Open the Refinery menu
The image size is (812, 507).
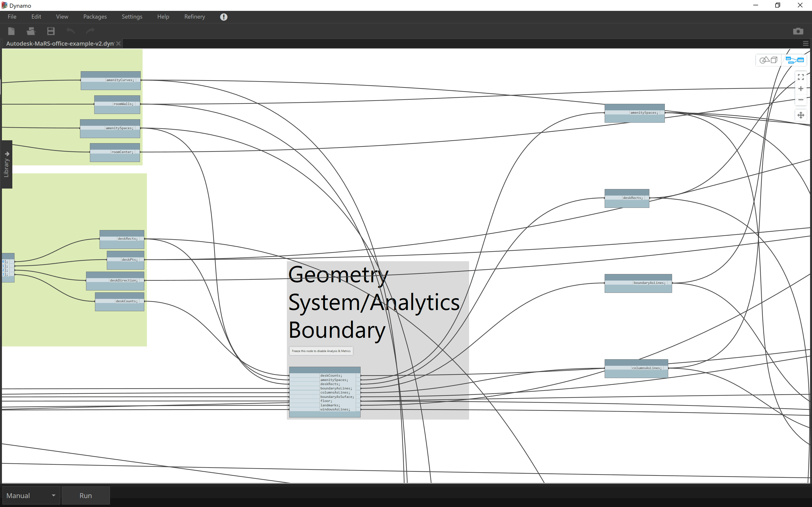(195, 17)
